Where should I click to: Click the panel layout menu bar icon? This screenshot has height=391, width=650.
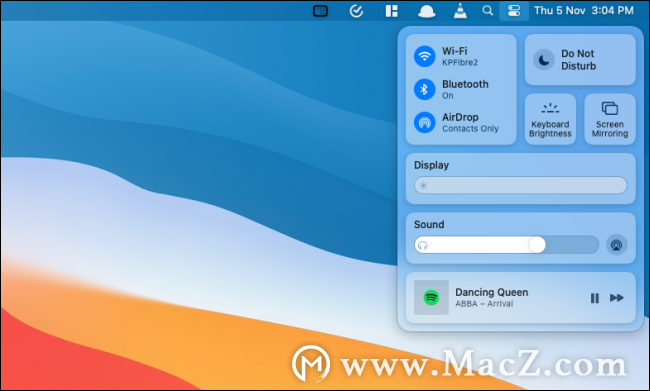point(391,11)
